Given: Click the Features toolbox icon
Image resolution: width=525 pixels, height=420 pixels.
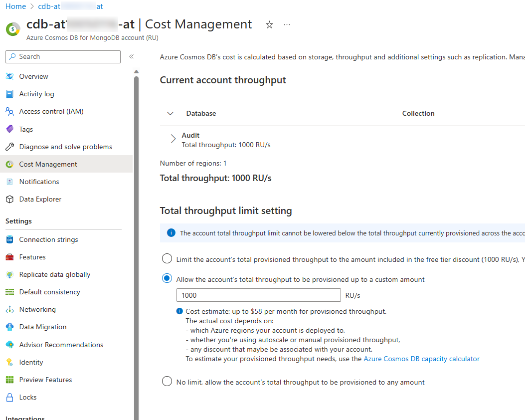Looking at the screenshot, I should point(9,257).
